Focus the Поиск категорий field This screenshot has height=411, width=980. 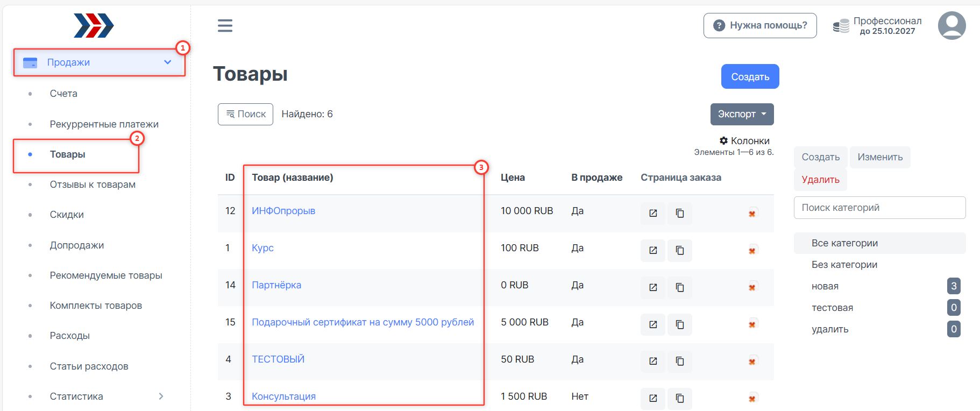879,208
